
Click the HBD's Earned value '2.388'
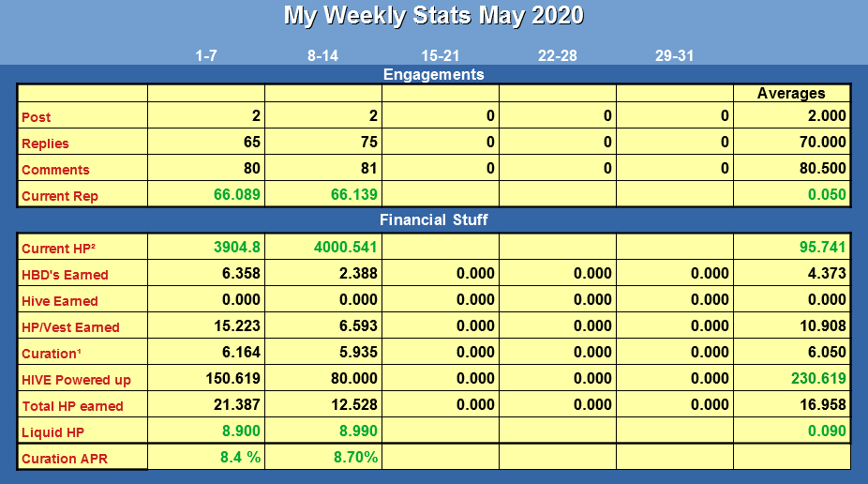coord(359,273)
